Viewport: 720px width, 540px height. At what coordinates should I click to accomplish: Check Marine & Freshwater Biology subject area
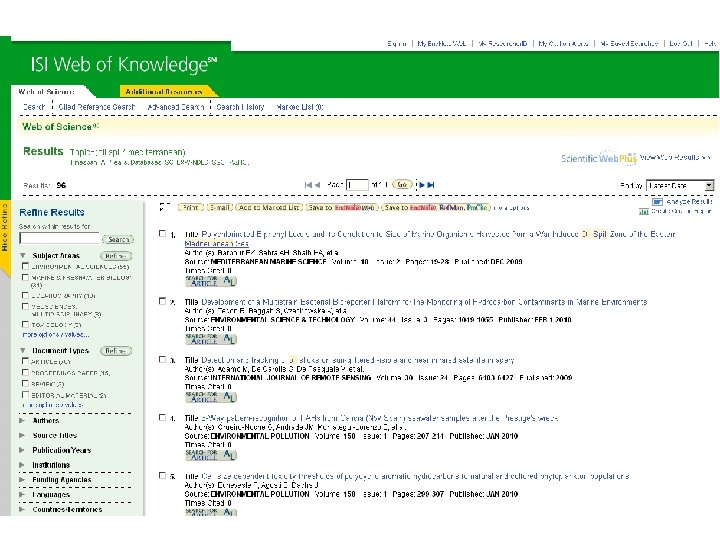[x=25, y=277]
